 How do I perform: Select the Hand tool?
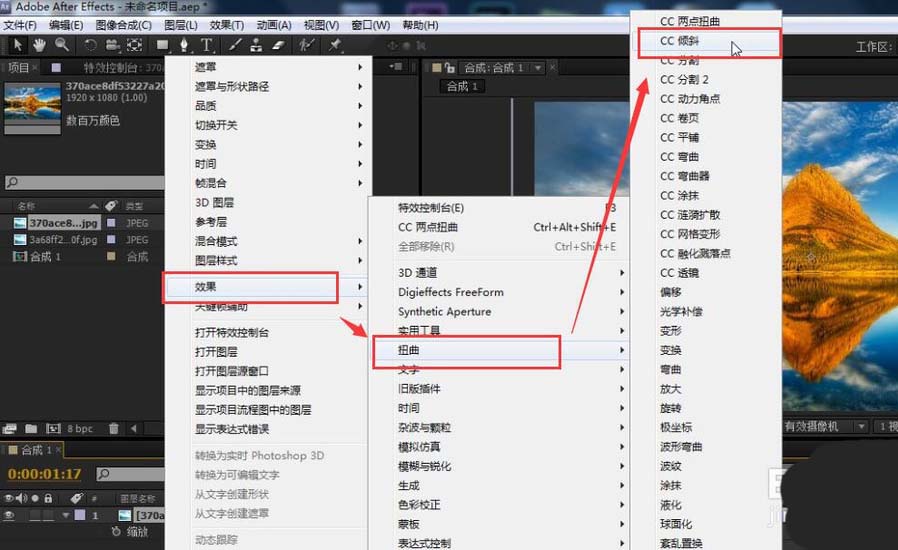click(39, 45)
